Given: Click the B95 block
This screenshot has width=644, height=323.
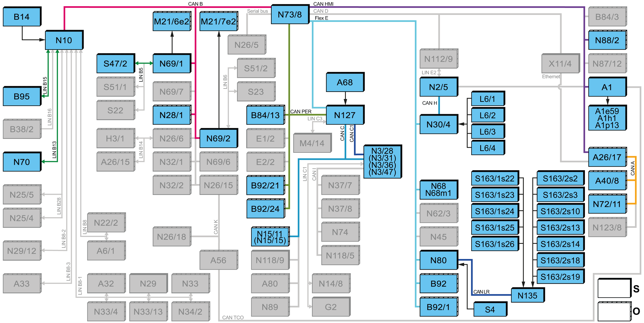Looking at the screenshot, I should coord(22,96).
